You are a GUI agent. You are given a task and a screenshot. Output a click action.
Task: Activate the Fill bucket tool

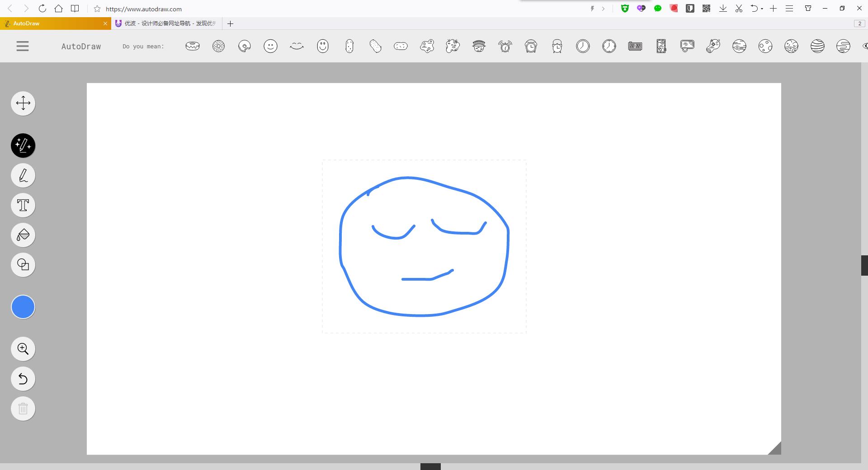(x=23, y=235)
